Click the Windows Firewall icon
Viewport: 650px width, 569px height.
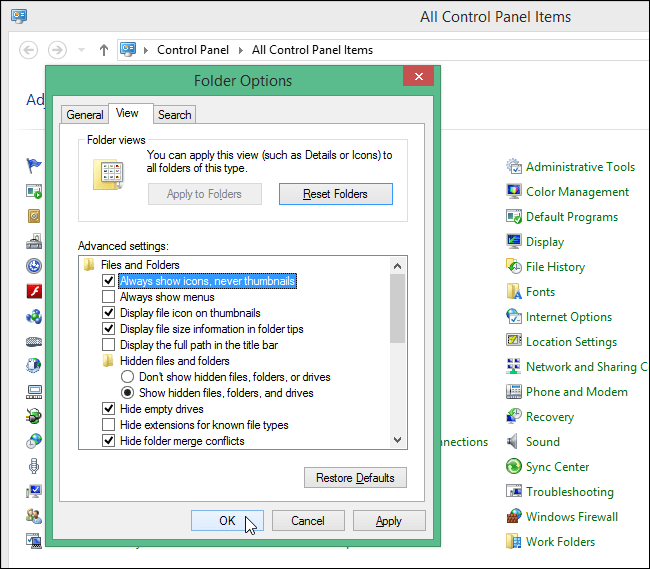pos(514,517)
